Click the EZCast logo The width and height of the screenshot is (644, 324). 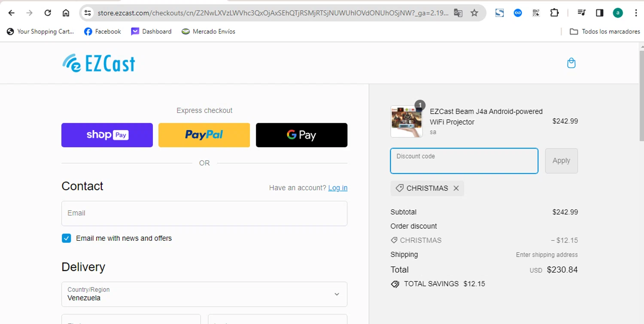coord(99,63)
